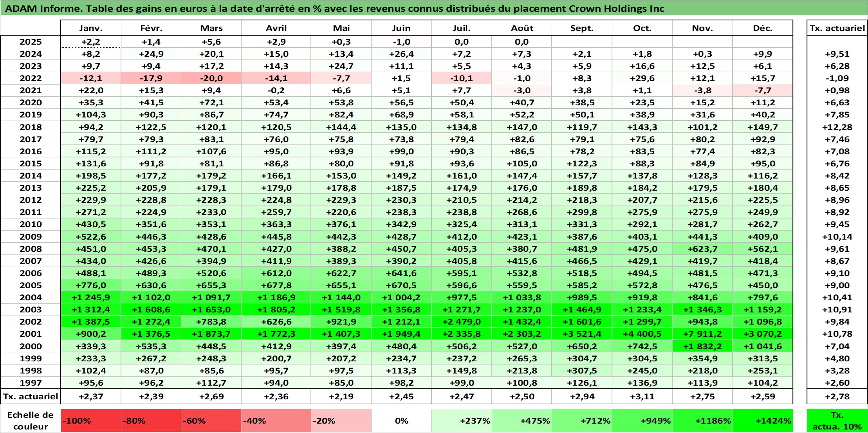Click the +29,6 cell in the 2022 row
The height and width of the screenshot is (433, 868).
642,78
